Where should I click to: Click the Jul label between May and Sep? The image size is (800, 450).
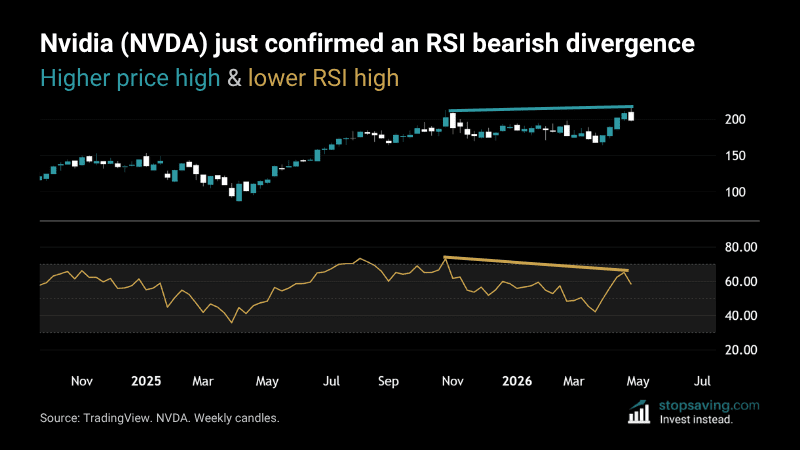(x=331, y=381)
